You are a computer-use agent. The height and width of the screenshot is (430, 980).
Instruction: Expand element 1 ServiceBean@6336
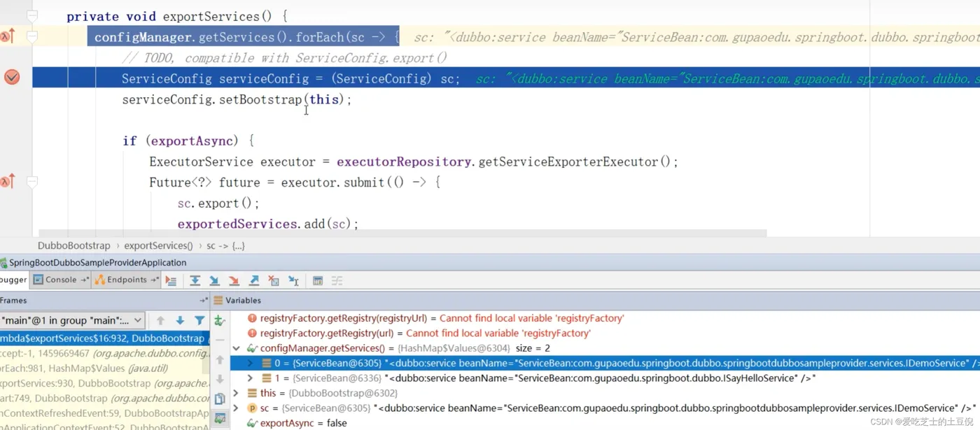(x=251, y=378)
